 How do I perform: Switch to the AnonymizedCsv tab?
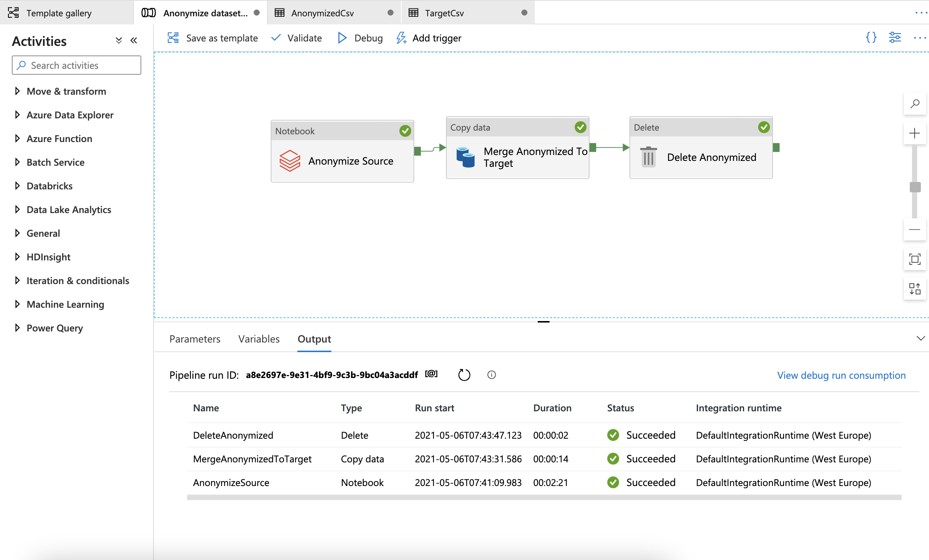(x=334, y=13)
